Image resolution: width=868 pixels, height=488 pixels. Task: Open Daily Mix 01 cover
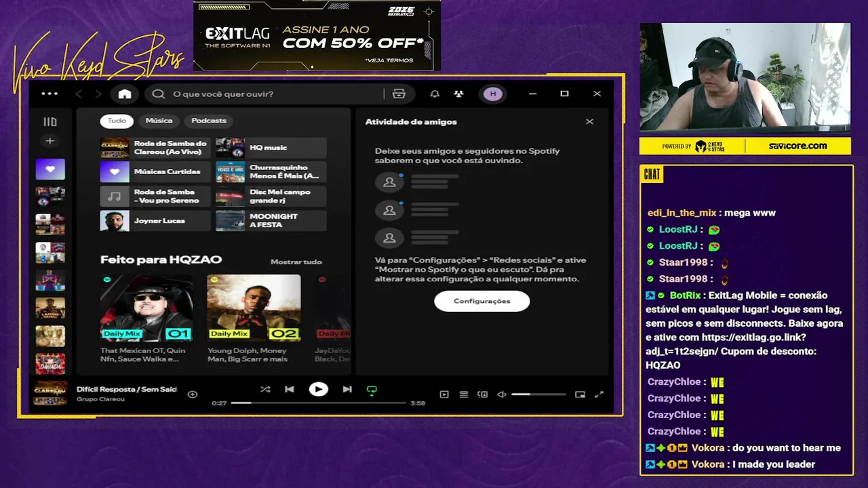point(146,308)
